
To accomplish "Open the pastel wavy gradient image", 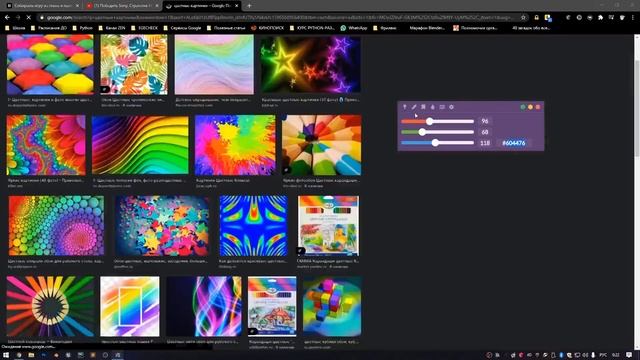I will [x=214, y=64].
